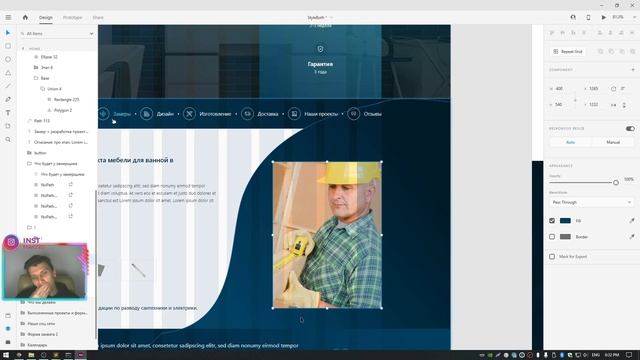
Task: Select the Pen tool
Action: tap(8, 100)
